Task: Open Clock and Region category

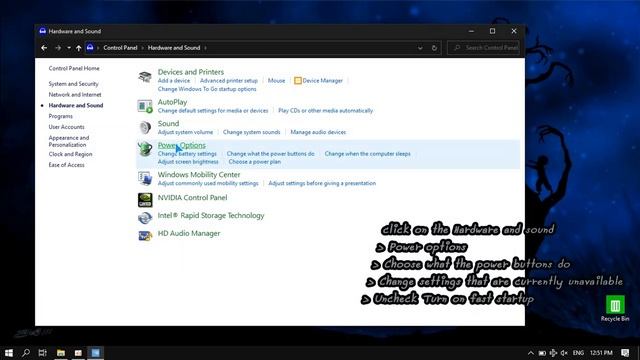Action: coord(70,154)
